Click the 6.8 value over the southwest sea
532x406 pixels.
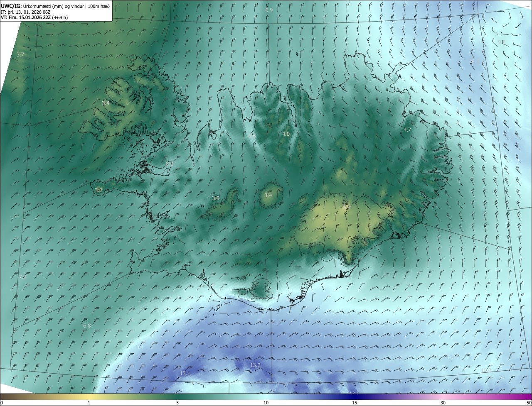pos(87,326)
